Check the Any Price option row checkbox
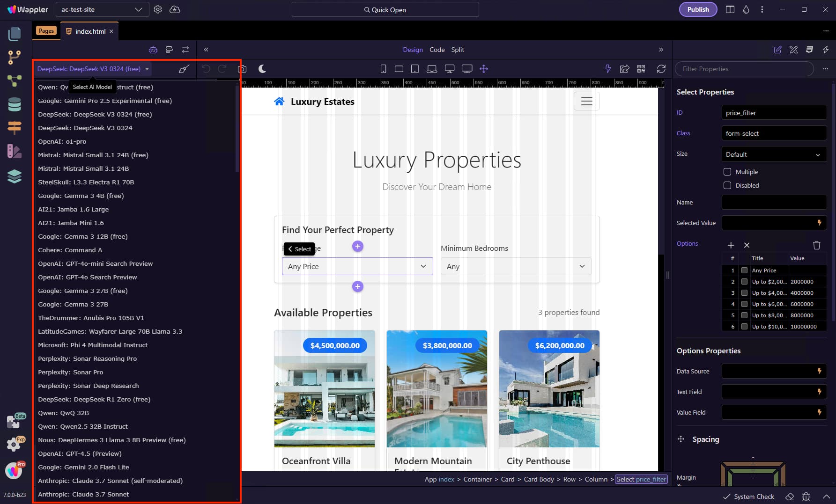Screen dimensions: 836x504 (744, 270)
